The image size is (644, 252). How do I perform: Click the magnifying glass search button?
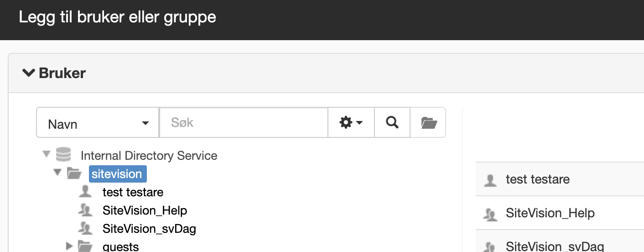point(392,122)
